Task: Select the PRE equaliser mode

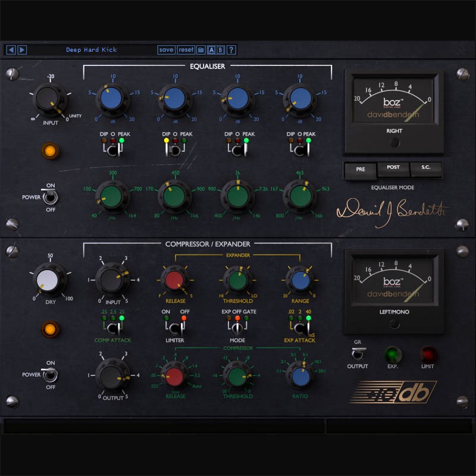Action: pos(361,170)
